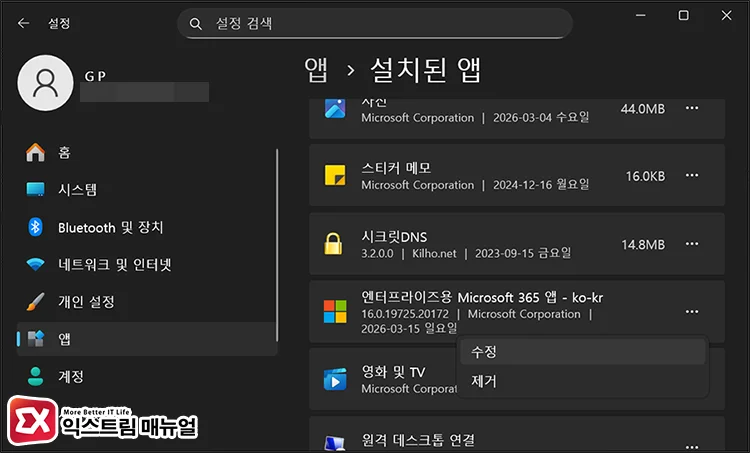Select the 시크릿DNS app name
The image size is (750, 453).
click(394, 237)
